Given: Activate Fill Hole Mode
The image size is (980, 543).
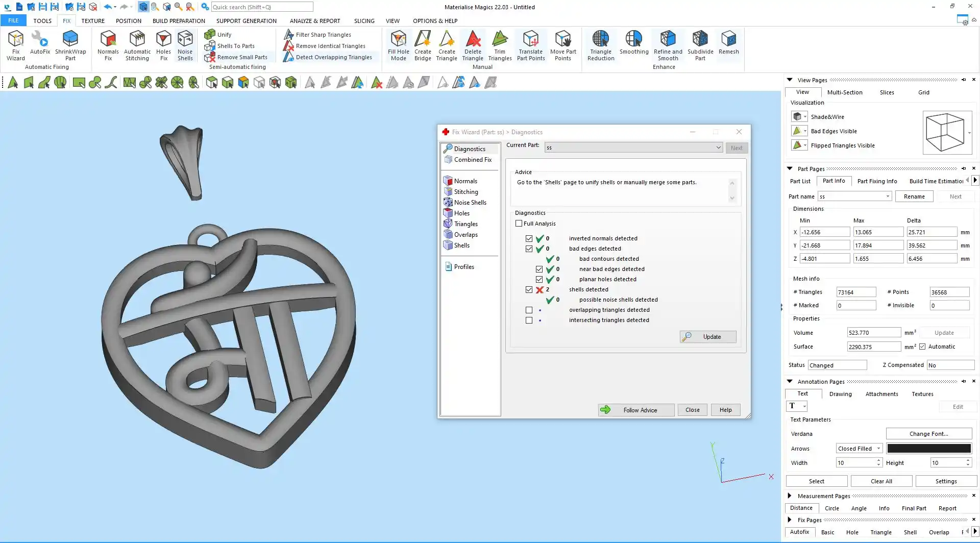Looking at the screenshot, I should tap(398, 45).
